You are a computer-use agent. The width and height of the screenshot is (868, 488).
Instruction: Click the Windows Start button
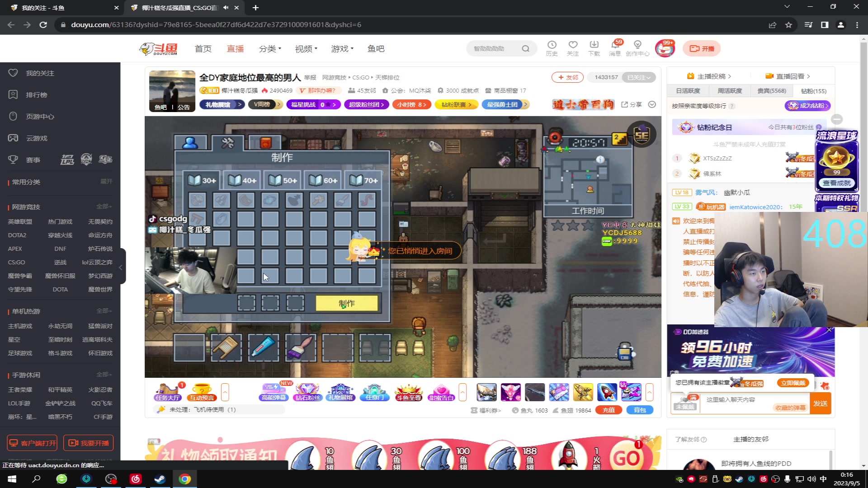click(x=12, y=479)
